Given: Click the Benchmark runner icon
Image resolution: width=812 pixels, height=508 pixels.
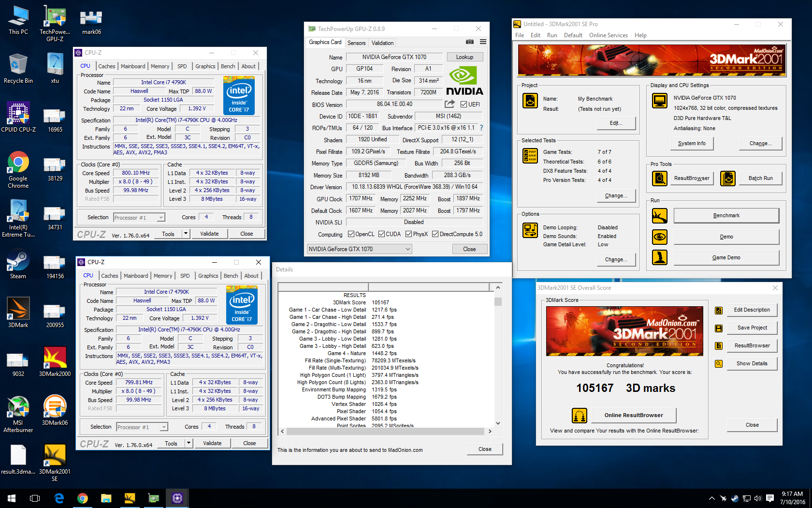Looking at the screenshot, I should click(660, 216).
